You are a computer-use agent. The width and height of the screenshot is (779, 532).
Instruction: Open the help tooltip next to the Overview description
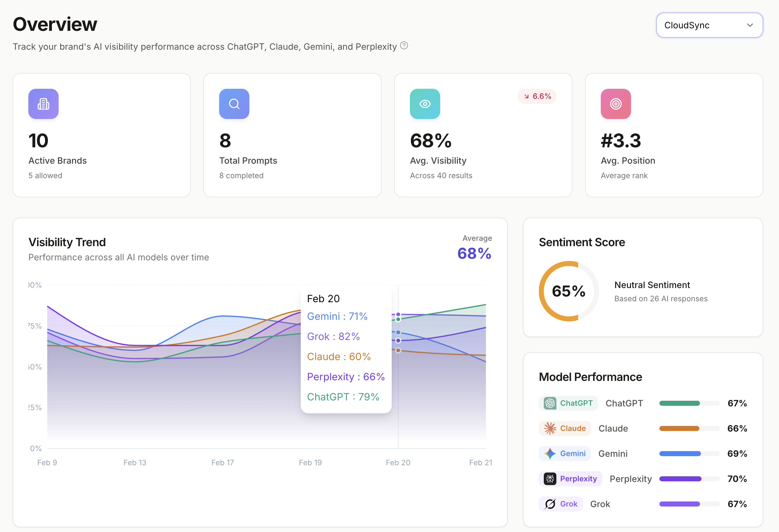(404, 46)
